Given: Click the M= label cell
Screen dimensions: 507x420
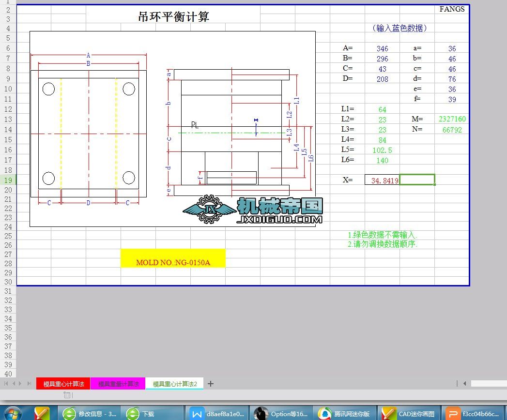Looking at the screenshot, I should [x=417, y=119].
